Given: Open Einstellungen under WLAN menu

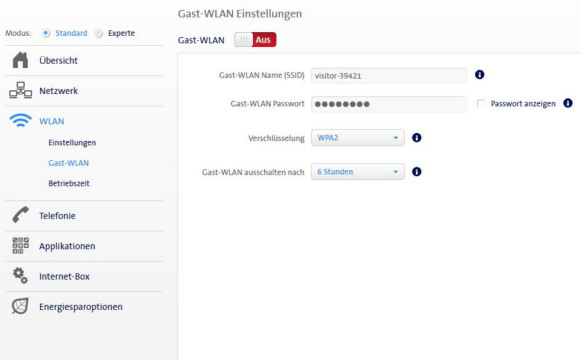Looking at the screenshot, I should (72, 143).
